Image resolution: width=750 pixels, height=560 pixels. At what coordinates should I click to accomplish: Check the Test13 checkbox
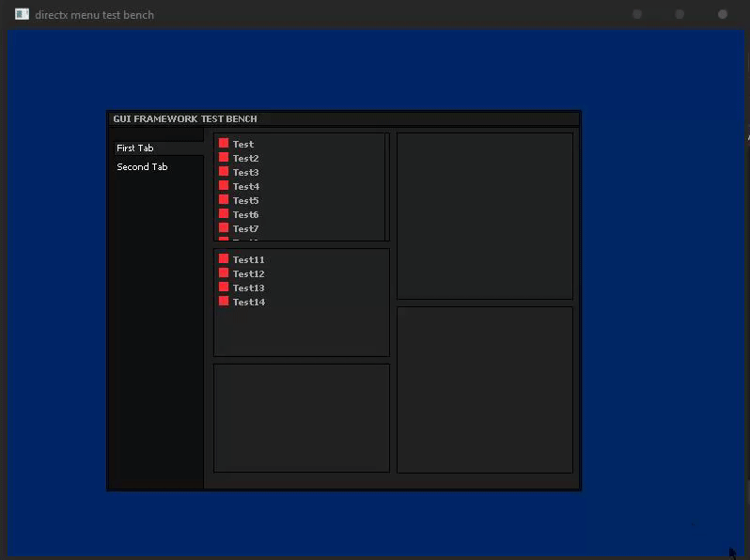(224, 287)
